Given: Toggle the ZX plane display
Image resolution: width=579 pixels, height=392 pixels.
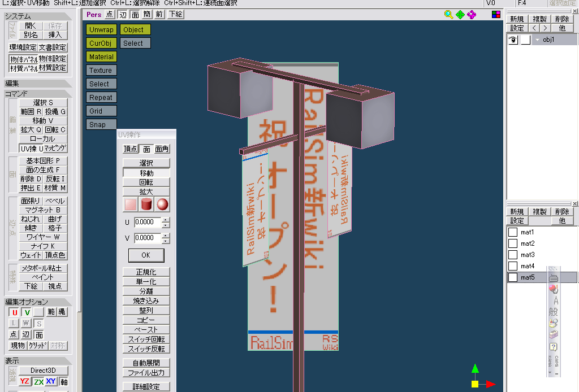Looking at the screenshot, I should coord(38,381).
